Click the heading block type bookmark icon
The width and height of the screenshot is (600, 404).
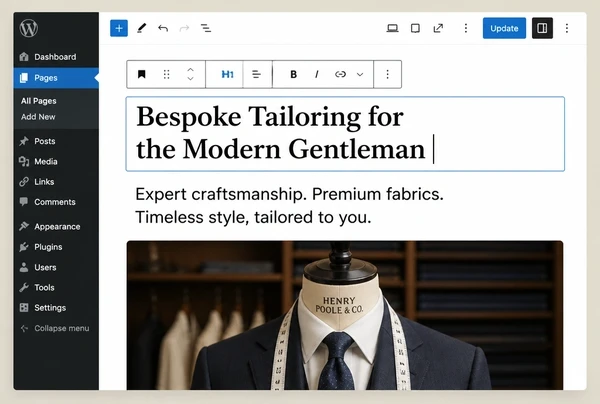point(142,74)
